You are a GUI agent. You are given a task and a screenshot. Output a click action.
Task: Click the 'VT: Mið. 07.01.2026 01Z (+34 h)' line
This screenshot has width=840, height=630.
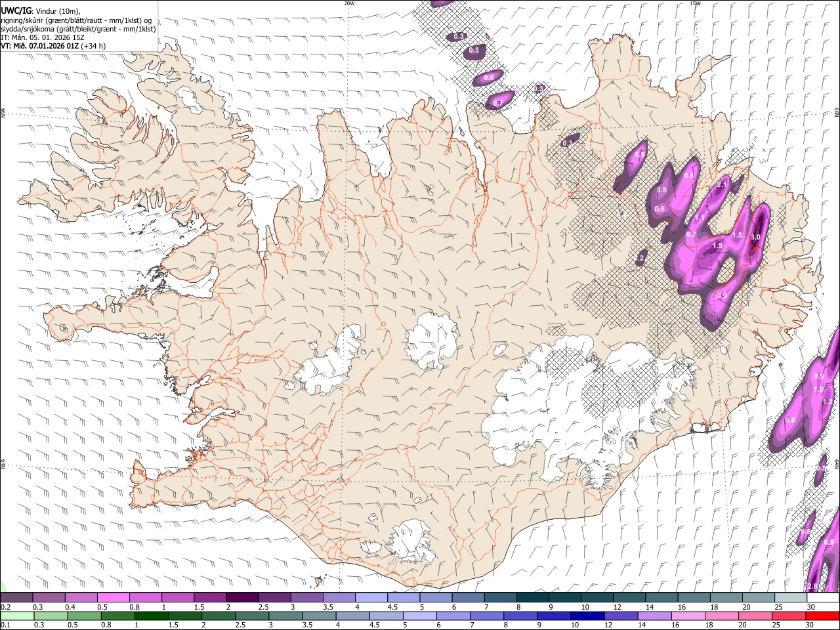(x=53, y=46)
